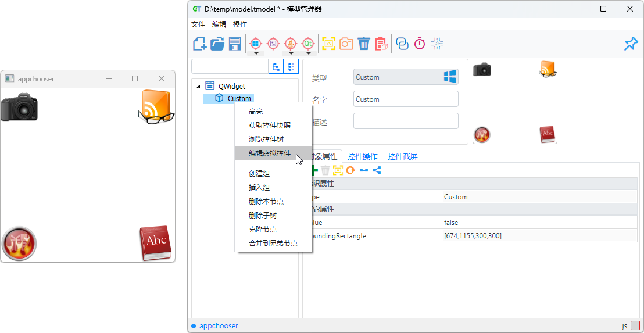The image size is (644, 333).
Task: Toggle the list view button beside search
Action: [x=291, y=66]
